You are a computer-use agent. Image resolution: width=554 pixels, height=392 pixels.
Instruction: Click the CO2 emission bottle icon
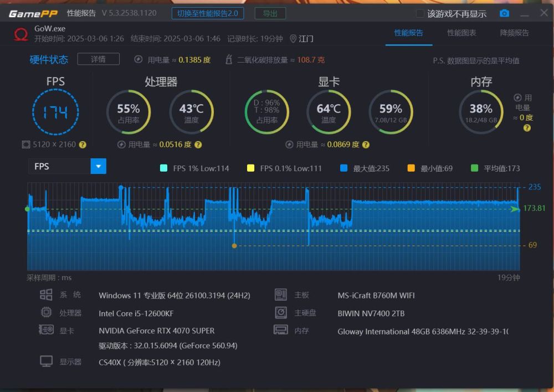tap(229, 59)
